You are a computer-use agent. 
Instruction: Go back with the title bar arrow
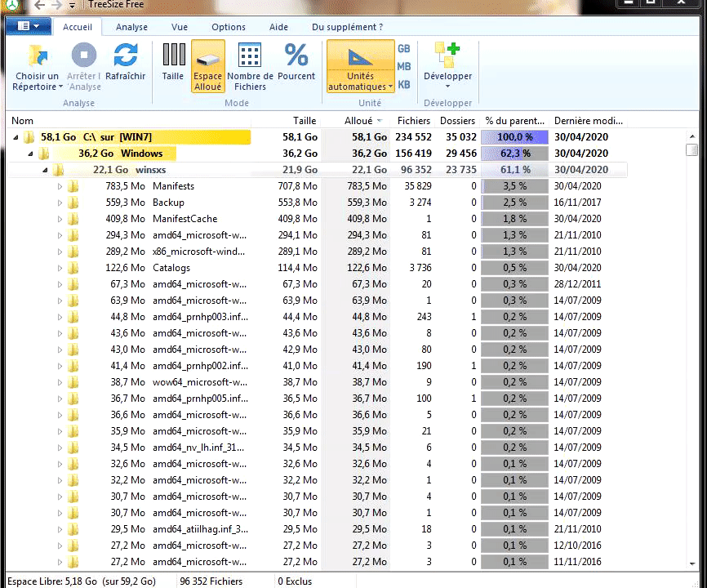coord(40,5)
